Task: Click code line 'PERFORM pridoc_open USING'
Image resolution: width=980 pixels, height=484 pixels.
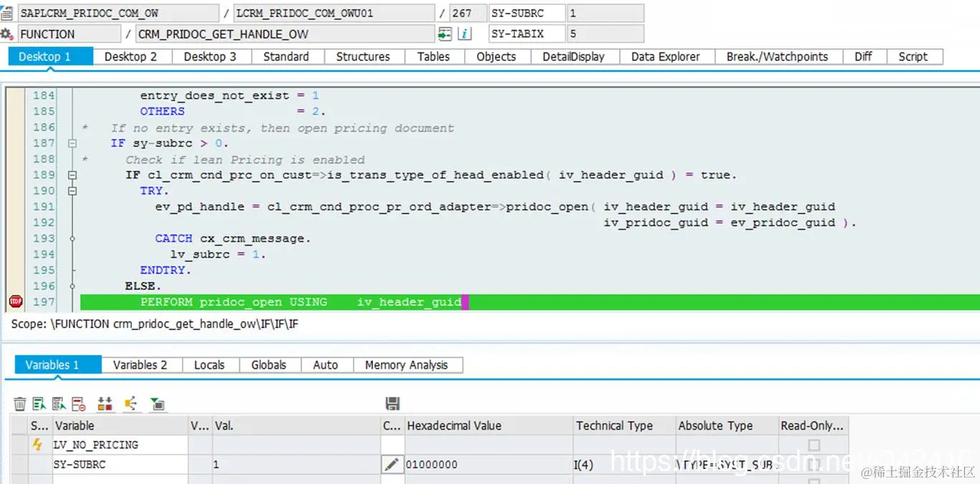Action: click(x=234, y=302)
